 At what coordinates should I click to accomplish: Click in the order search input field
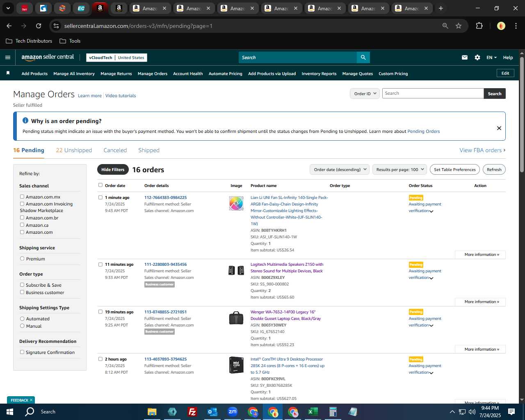pos(433,94)
